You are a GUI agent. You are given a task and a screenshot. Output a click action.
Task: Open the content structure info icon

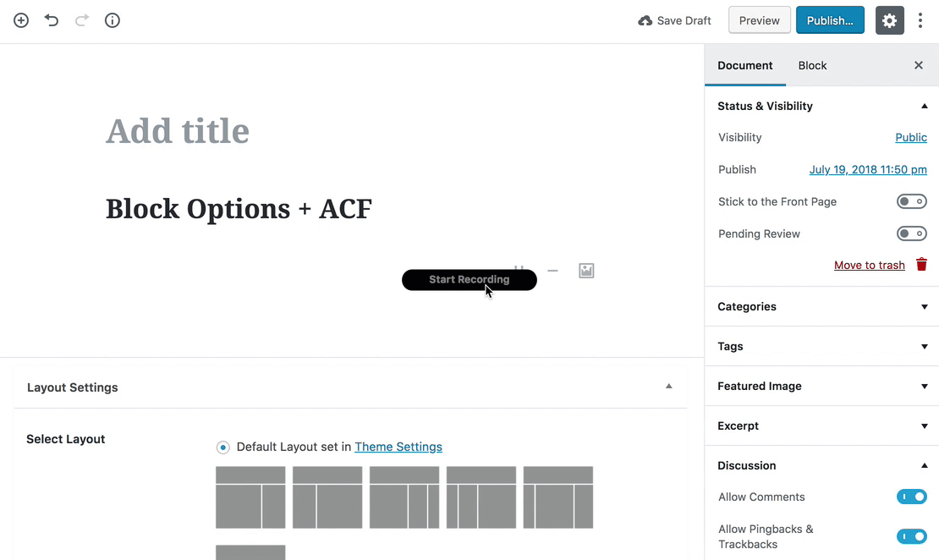click(x=113, y=20)
